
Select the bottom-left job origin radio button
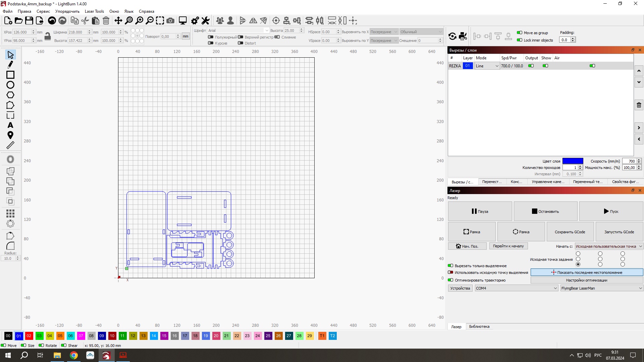pos(578,264)
